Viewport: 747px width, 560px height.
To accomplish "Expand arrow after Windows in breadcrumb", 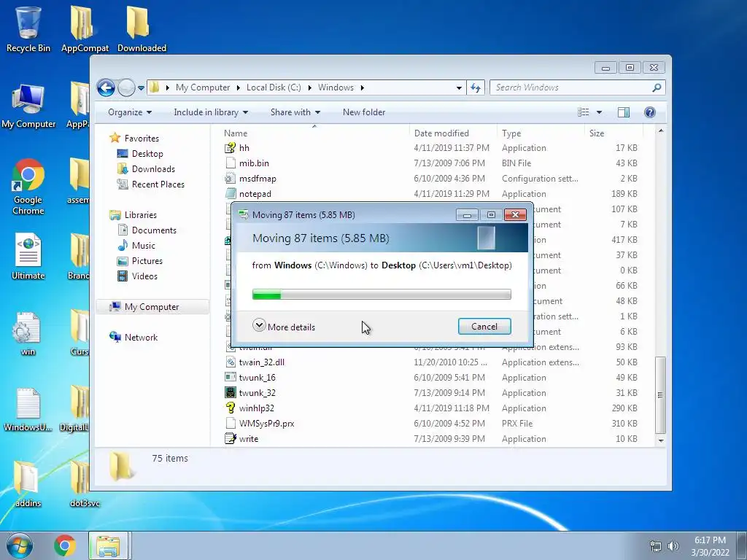I will click(363, 87).
